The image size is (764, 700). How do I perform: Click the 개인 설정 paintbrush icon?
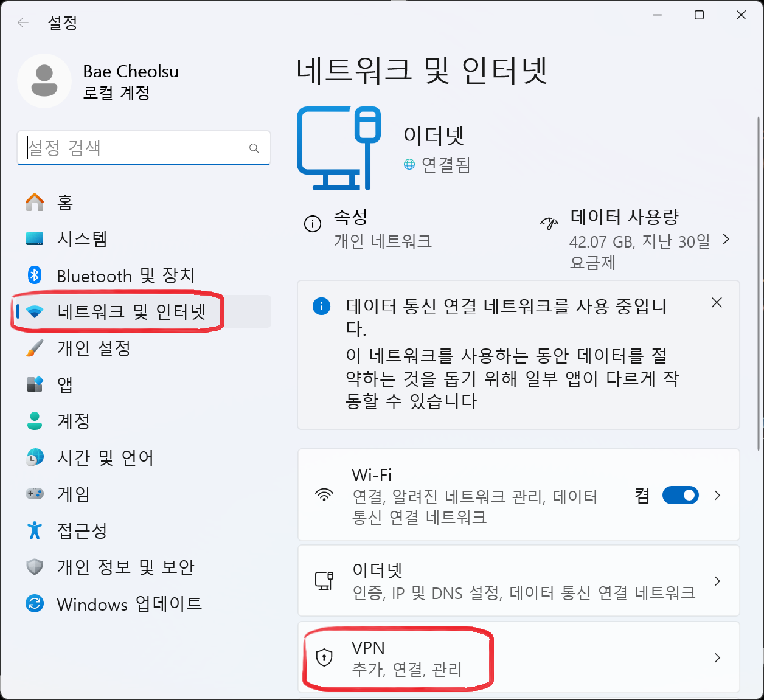35,348
